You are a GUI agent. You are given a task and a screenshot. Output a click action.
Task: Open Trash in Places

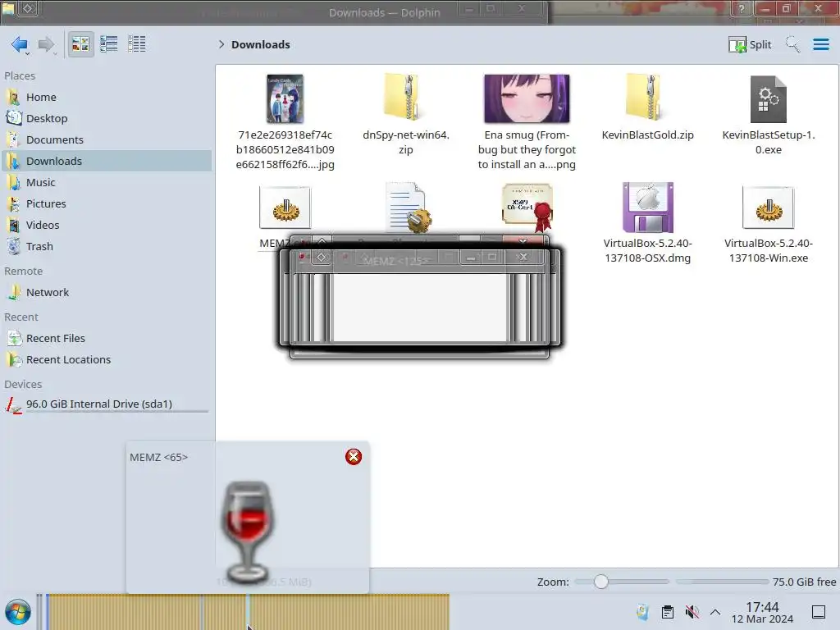[106, 247]
